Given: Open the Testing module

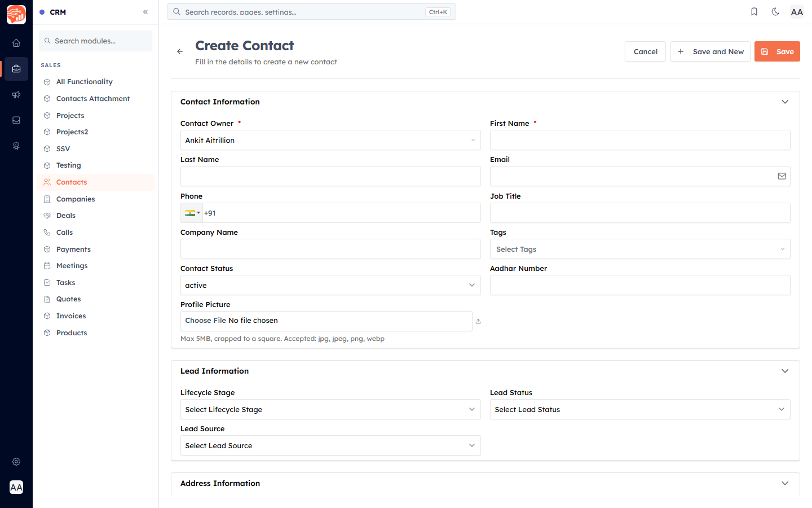Looking at the screenshot, I should (96, 165).
